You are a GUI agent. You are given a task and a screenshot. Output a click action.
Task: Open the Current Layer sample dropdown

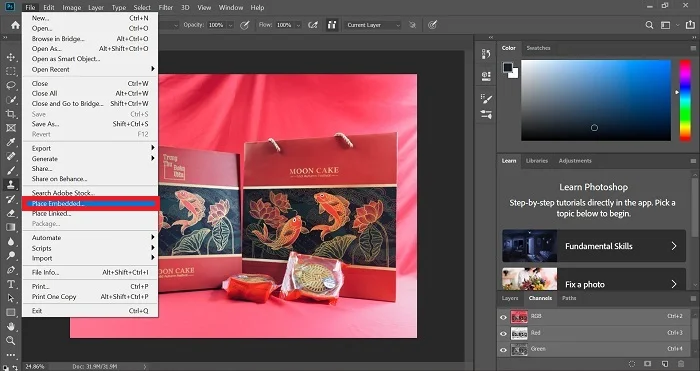click(x=373, y=25)
